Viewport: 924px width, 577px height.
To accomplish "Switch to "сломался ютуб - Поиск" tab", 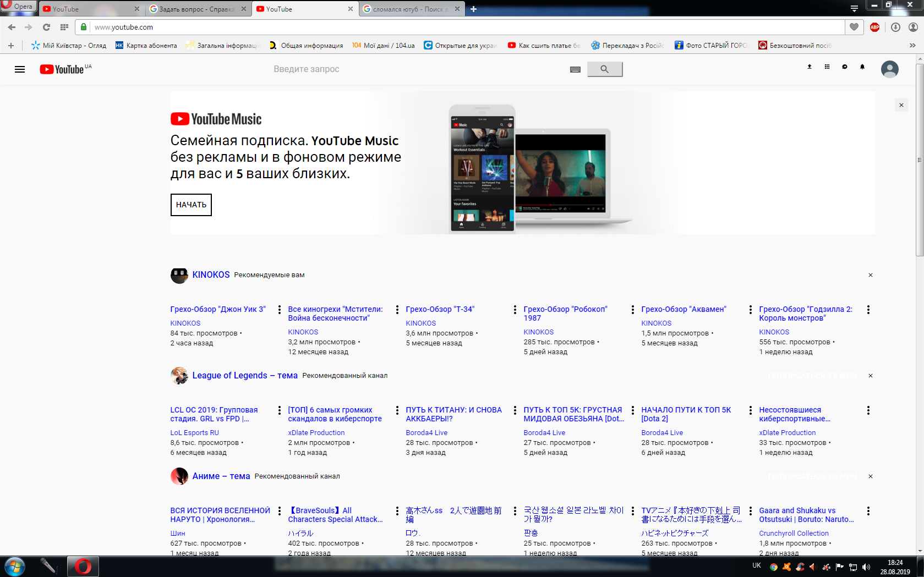I will 411,9.
